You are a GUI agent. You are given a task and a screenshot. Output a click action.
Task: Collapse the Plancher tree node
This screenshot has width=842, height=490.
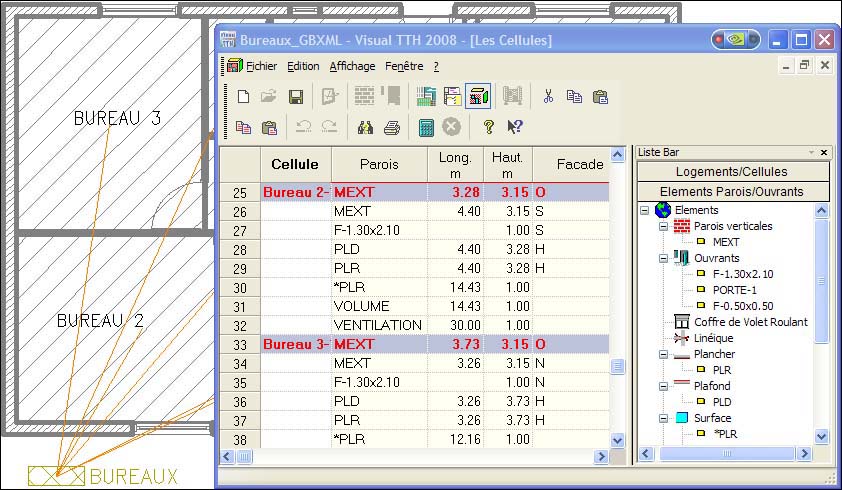[x=664, y=355]
